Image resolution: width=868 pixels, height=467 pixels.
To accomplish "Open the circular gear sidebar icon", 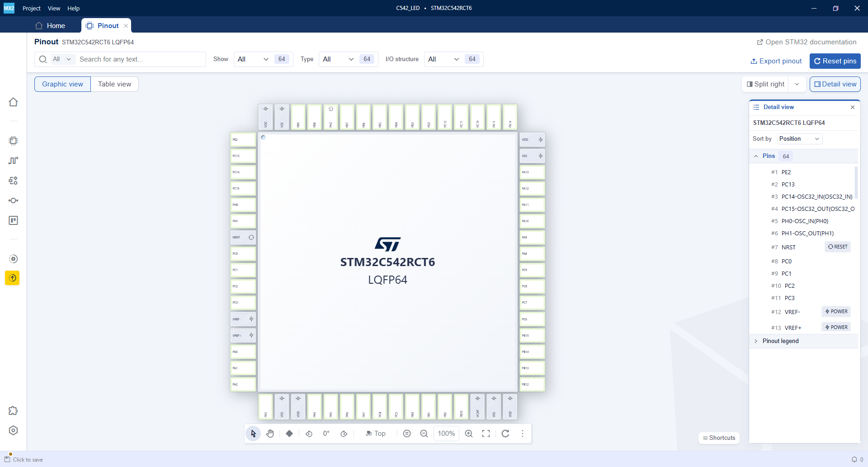I will pos(13,259).
